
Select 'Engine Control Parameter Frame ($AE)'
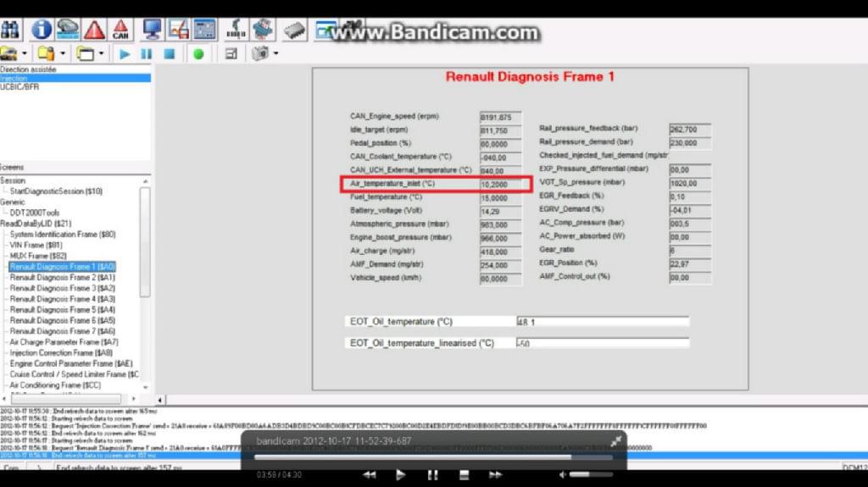coord(71,363)
